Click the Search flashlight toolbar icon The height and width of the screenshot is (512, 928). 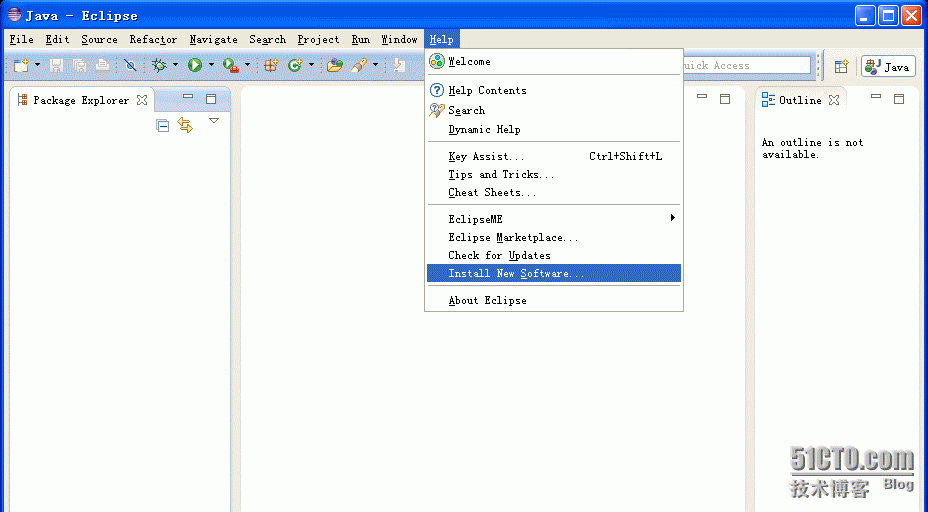[359, 65]
